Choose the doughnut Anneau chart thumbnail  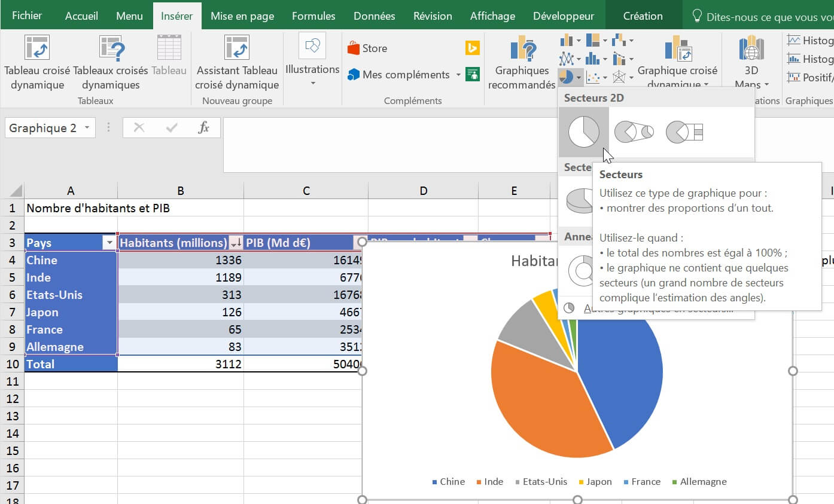[579, 270]
